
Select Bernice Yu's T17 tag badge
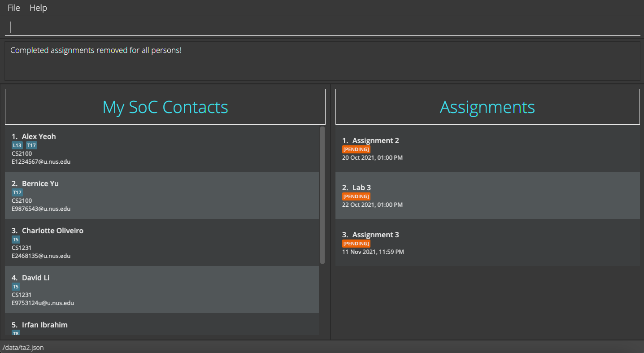(x=17, y=192)
